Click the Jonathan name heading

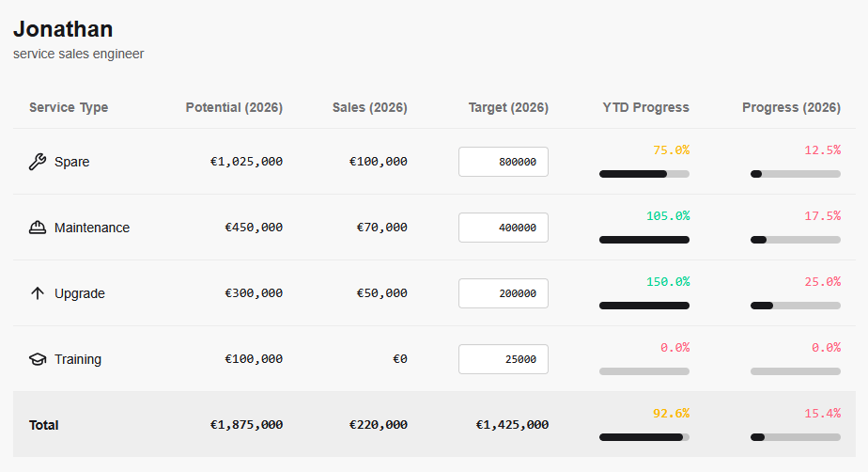(63, 29)
